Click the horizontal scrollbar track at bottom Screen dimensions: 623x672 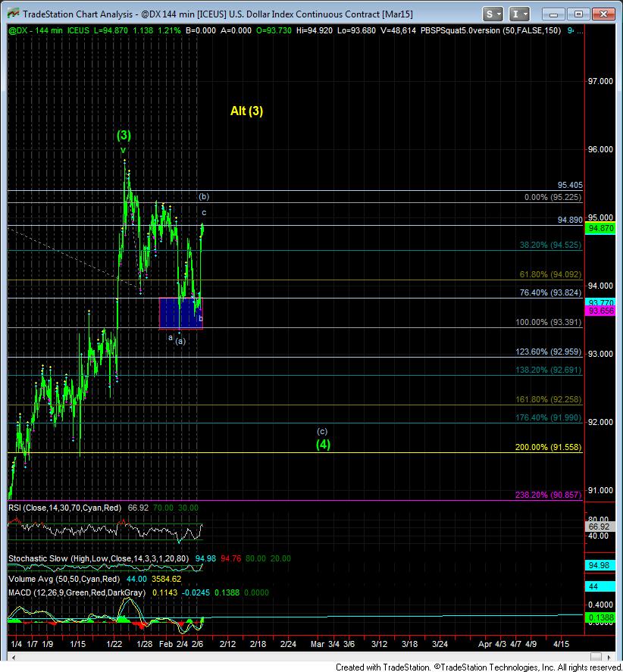[303, 655]
